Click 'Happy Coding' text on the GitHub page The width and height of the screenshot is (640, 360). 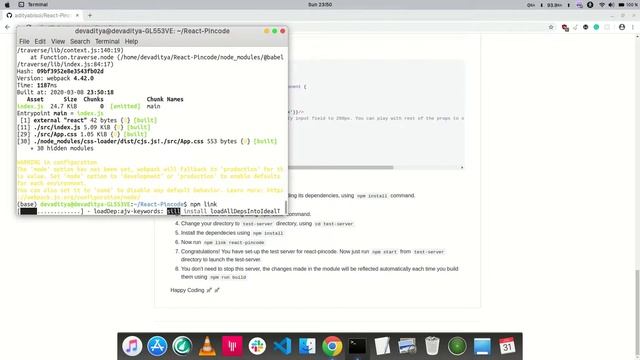(x=187, y=290)
